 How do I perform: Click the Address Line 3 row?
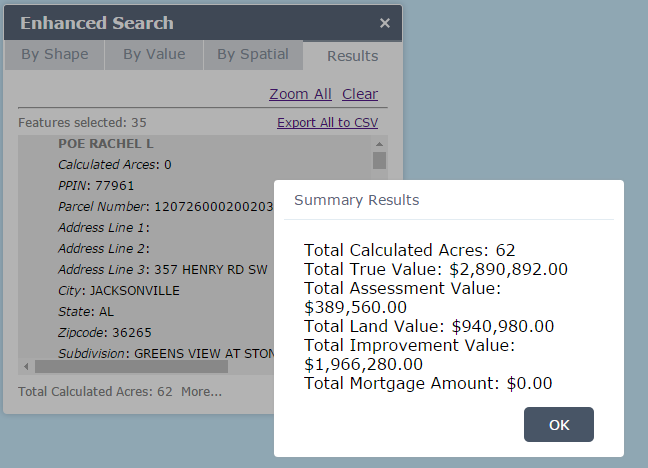click(160, 269)
